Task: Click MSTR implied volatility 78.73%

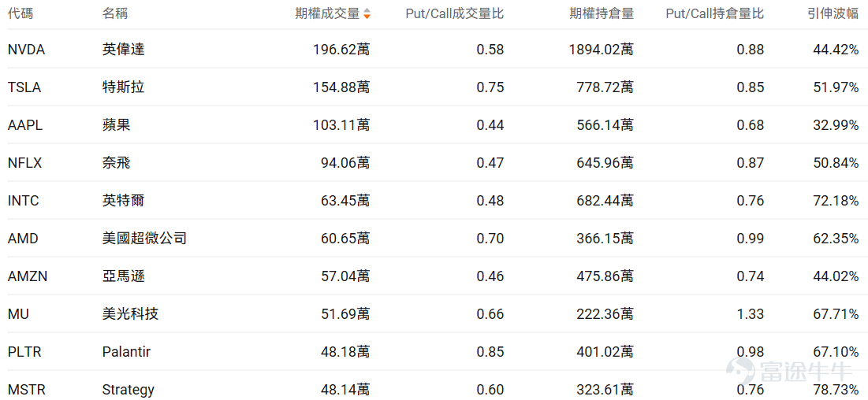Action: pos(836,390)
